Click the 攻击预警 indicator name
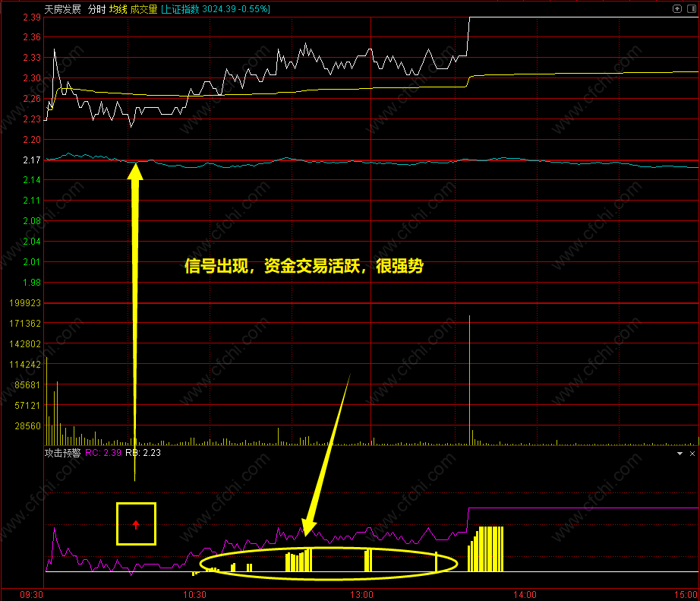Image resolution: width=700 pixels, height=601 pixels. pos(63,453)
